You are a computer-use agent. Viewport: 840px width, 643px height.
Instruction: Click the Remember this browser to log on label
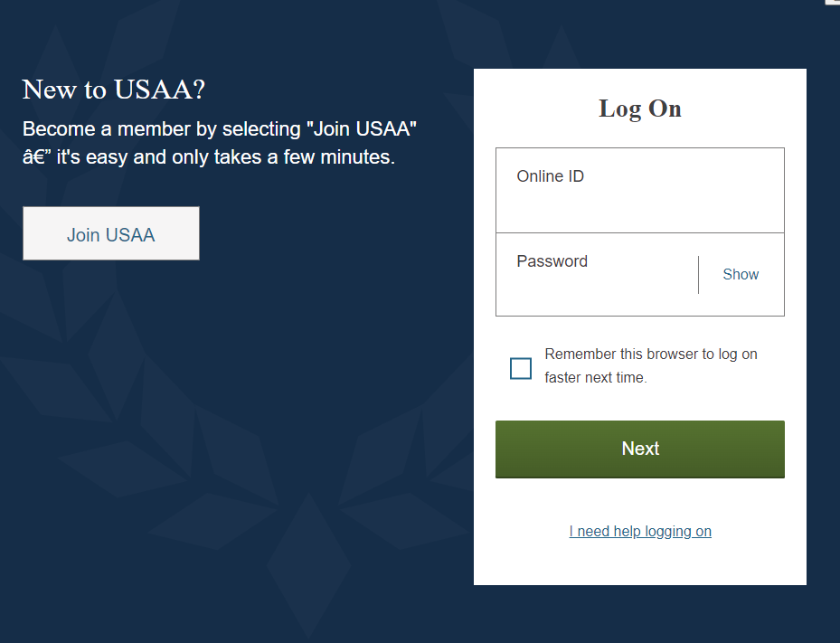(x=651, y=355)
